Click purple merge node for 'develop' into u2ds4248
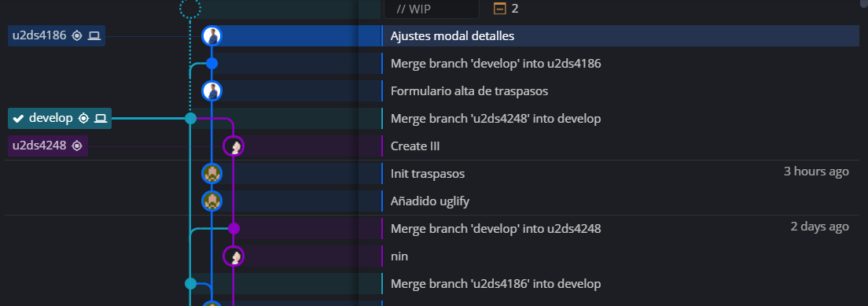The width and height of the screenshot is (868, 306). (x=234, y=228)
